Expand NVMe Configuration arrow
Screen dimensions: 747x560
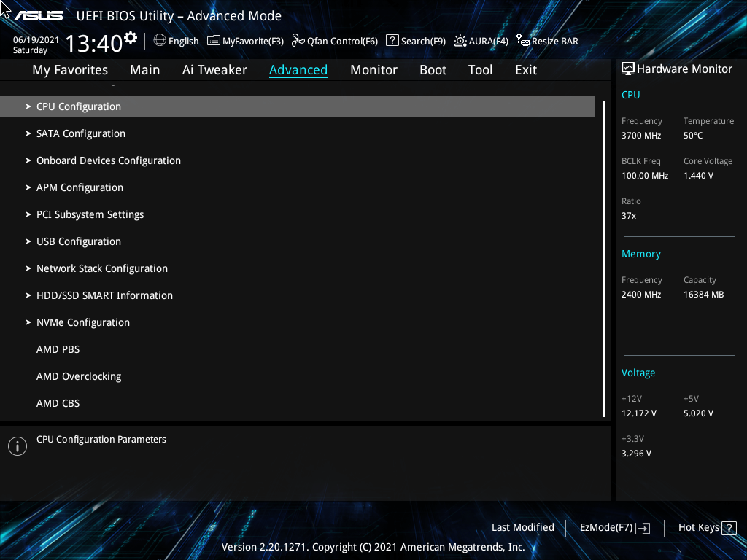pyautogui.click(x=28, y=322)
